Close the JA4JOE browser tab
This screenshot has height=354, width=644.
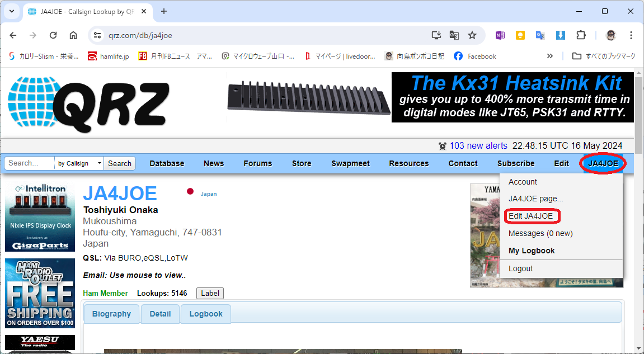tap(144, 12)
